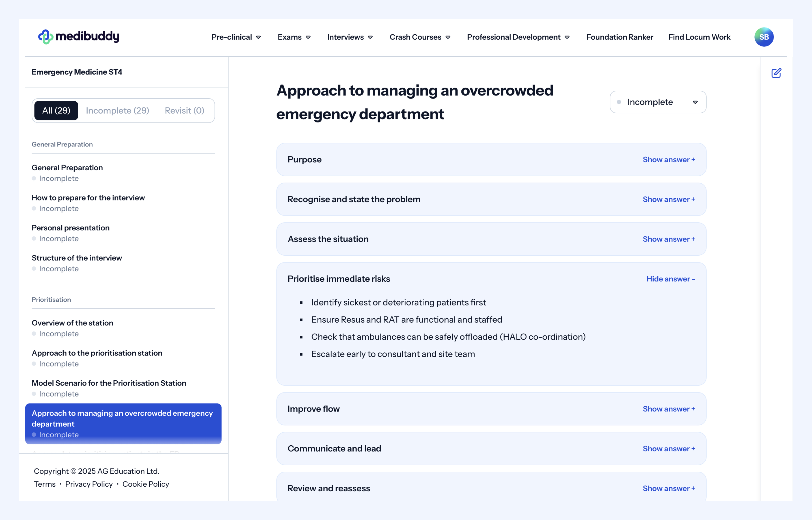Click the Professional Development chevron icon
The image size is (812, 520).
pos(567,38)
